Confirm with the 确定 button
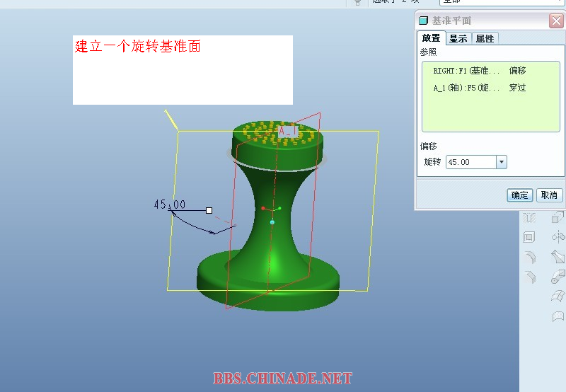This screenshot has height=392, width=566. pyautogui.click(x=519, y=195)
